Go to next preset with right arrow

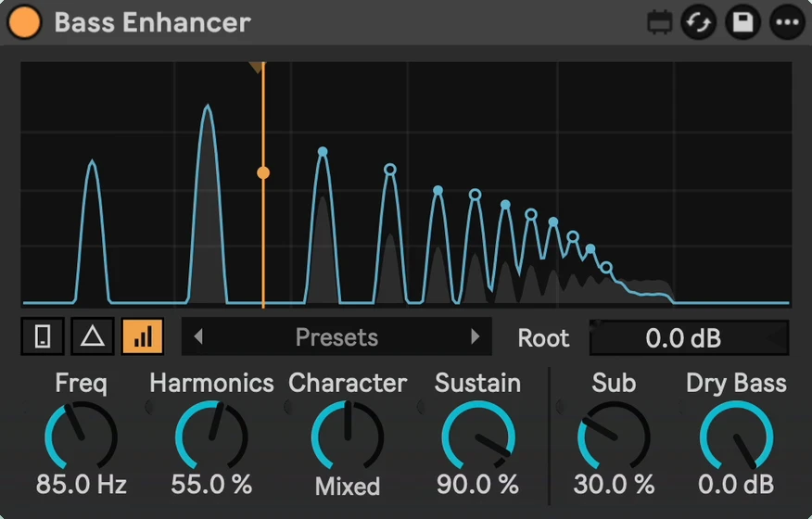(476, 337)
